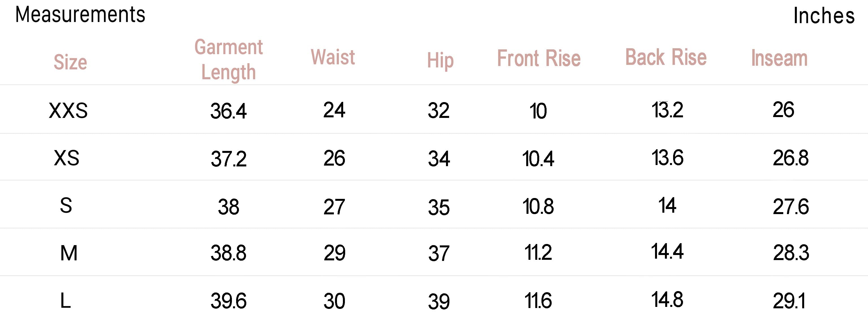This screenshot has height=321, width=868.
Task: Select the Front Rise column header
Action: click(539, 58)
